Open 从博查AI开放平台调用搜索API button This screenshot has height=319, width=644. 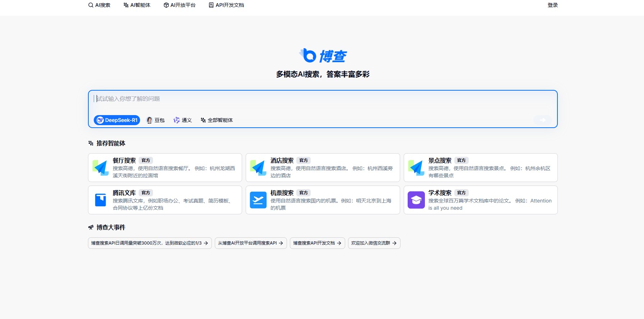[251, 243]
